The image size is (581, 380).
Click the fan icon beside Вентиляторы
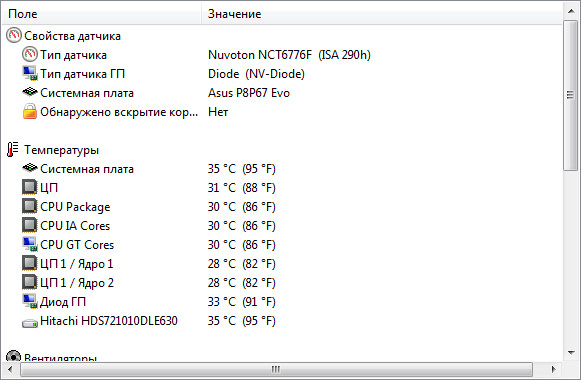pos(13,356)
